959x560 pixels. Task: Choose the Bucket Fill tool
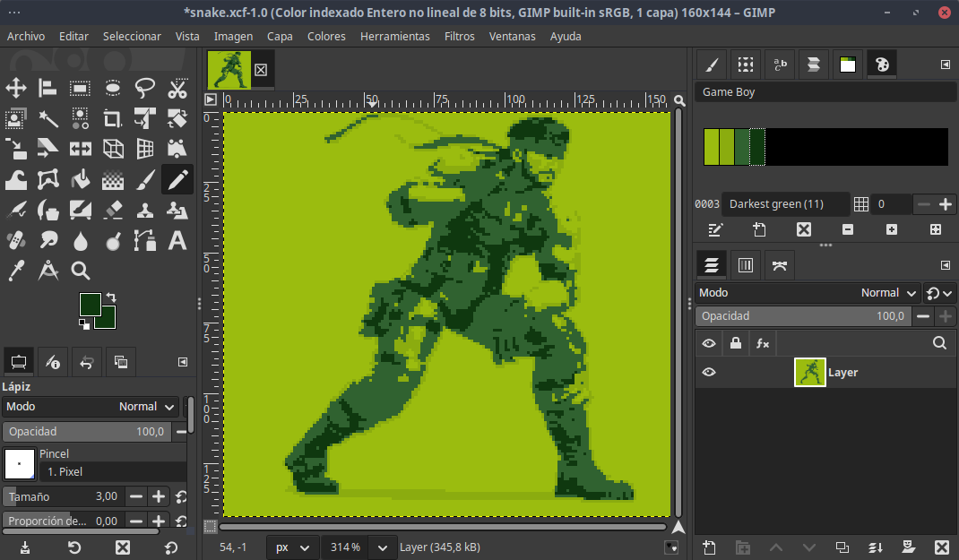pyautogui.click(x=81, y=180)
